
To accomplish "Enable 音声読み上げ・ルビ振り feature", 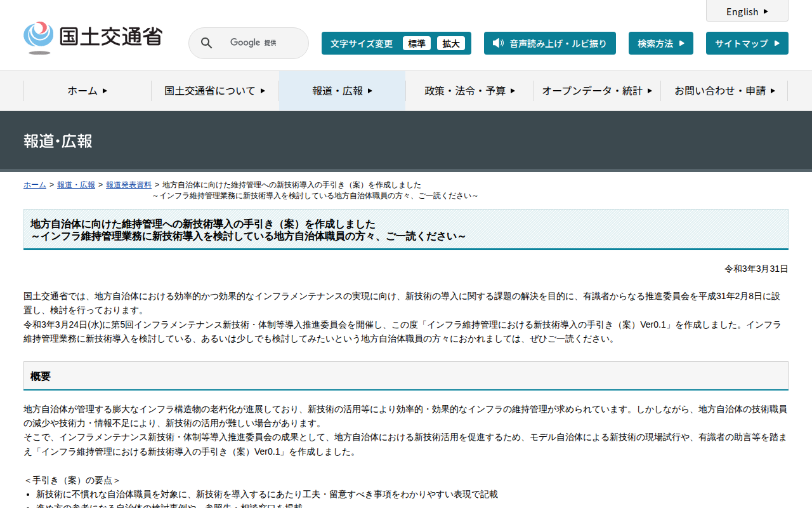I will tap(549, 43).
